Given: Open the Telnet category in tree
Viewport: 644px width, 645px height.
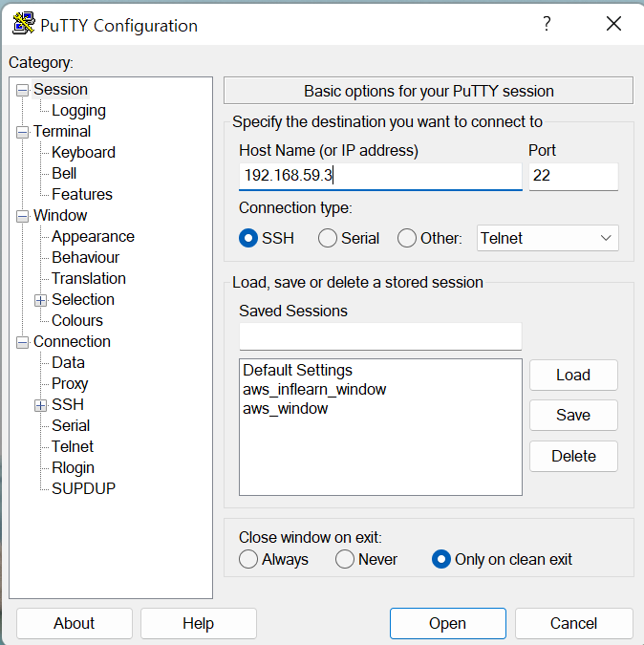Looking at the screenshot, I should (x=73, y=446).
